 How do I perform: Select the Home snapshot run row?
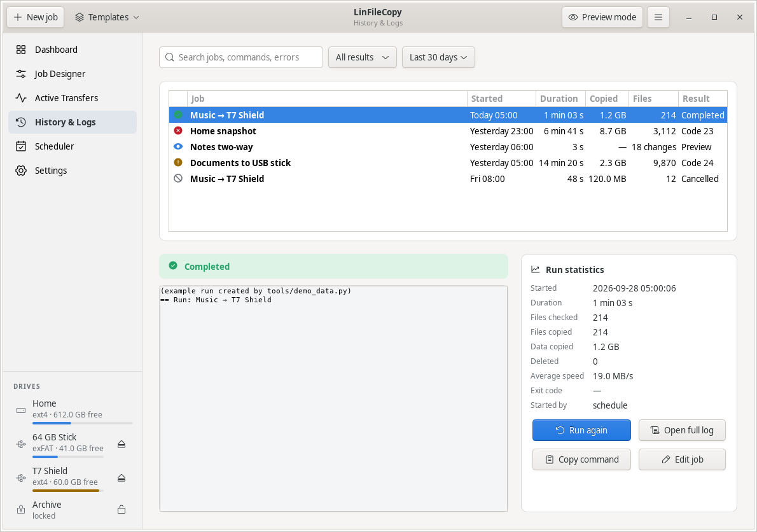pos(448,131)
